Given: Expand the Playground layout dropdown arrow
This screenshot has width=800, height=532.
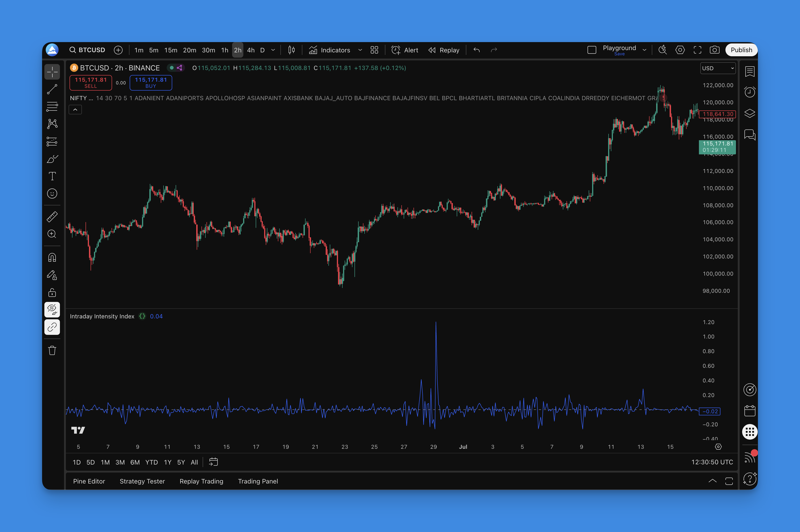Looking at the screenshot, I should (644, 50).
